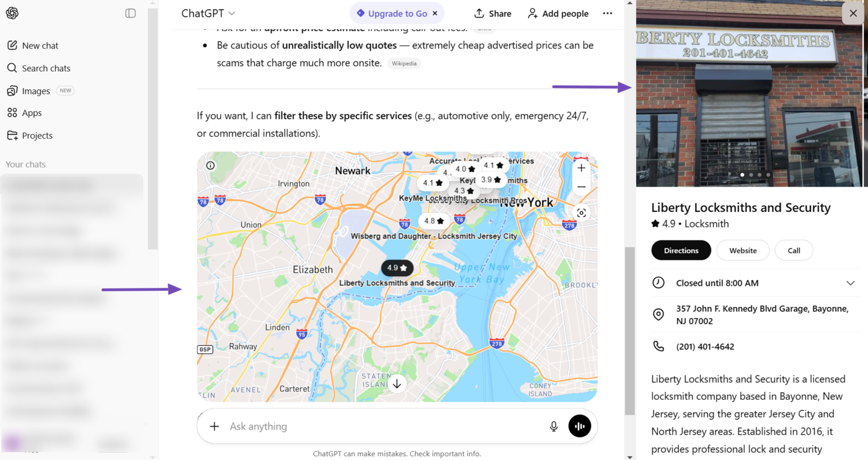
Task: Click the map information icon
Action: pyautogui.click(x=210, y=165)
